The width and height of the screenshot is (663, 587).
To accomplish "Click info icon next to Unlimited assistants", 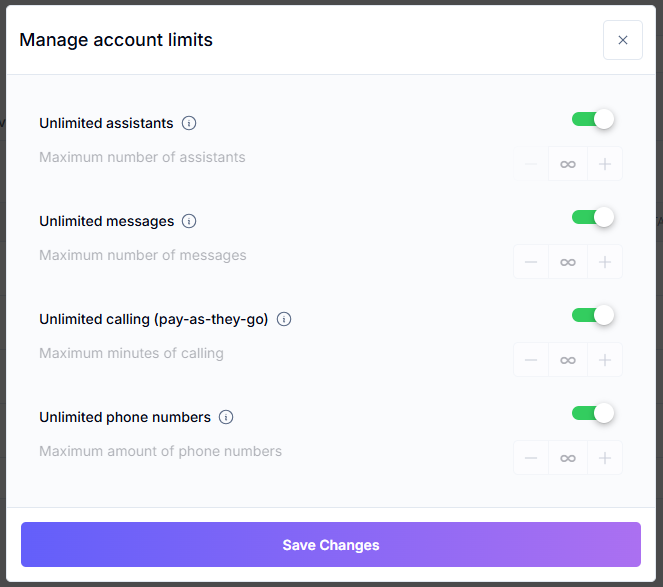I will coord(189,123).
